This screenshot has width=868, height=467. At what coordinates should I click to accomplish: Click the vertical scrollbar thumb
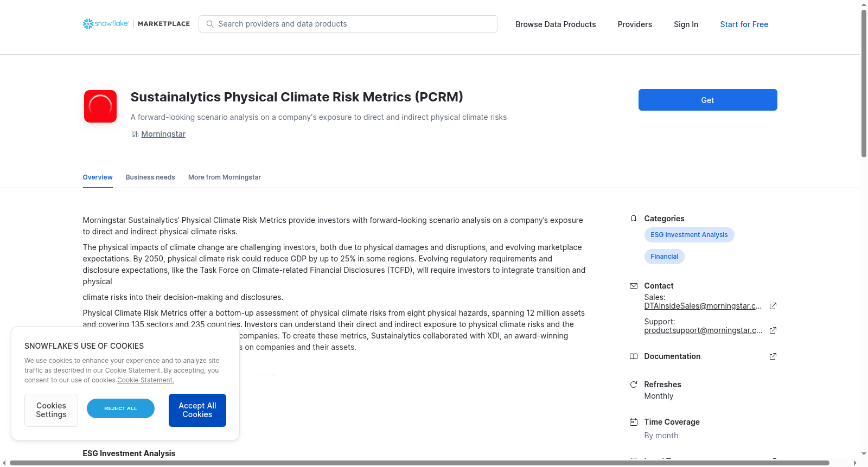click(864, 84)
